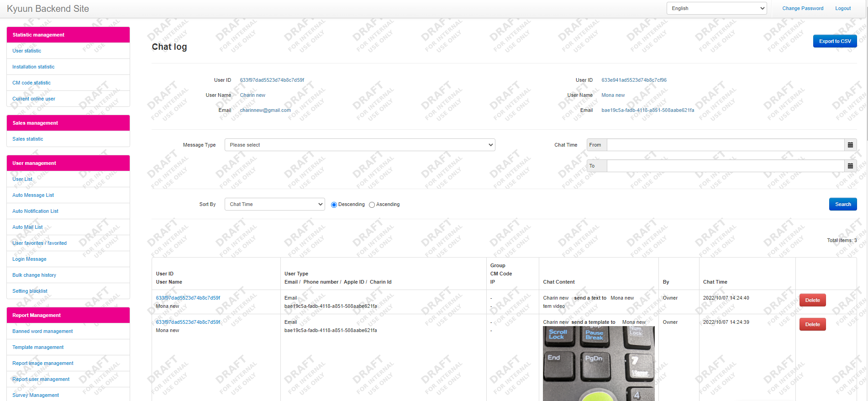
Task: Open the Auto Message List page
Action: pyautogui.click(x=33, y=195)
